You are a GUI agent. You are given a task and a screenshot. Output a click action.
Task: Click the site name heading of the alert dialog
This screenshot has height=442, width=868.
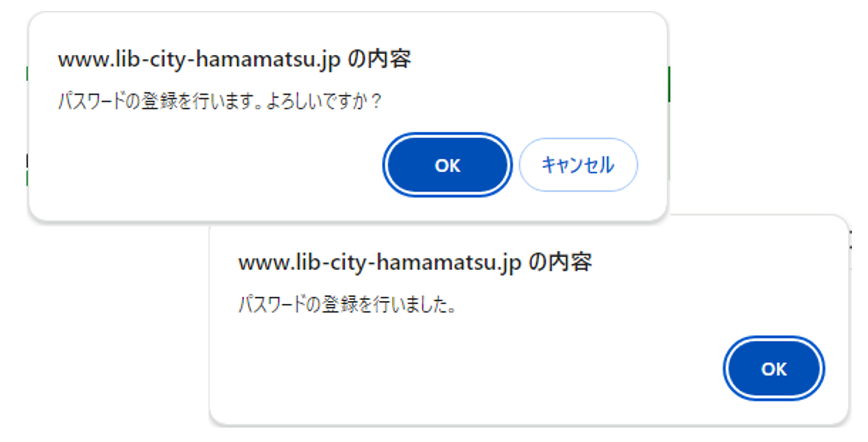click(415, 263)
